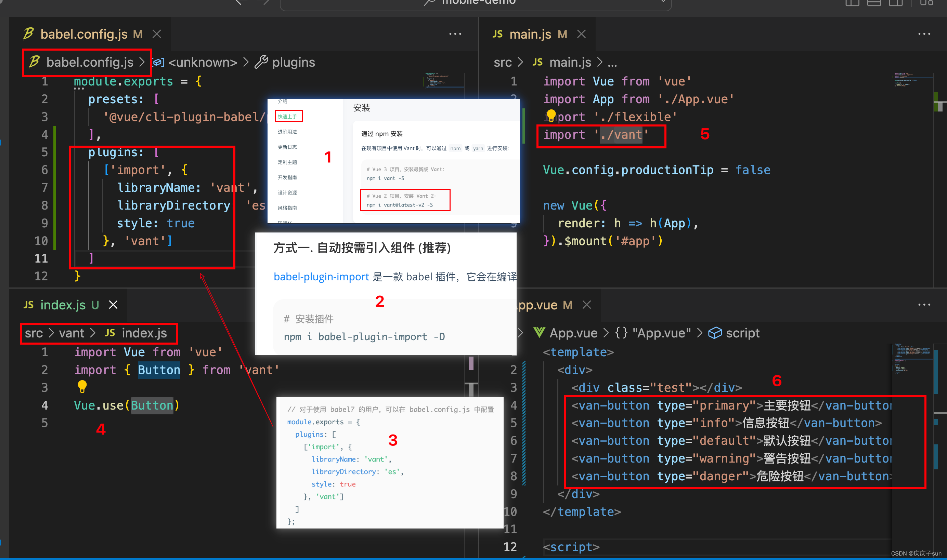Click the mobile-demo command center search

[476, 3]
